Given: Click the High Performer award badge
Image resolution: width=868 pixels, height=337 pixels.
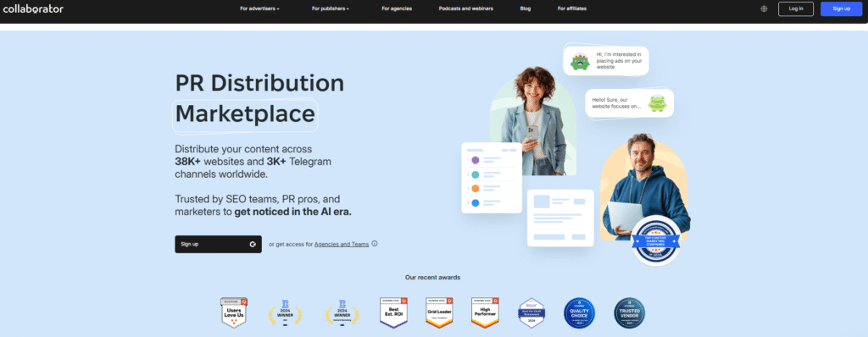Looking at the screenshot, I should click(485, 312).
